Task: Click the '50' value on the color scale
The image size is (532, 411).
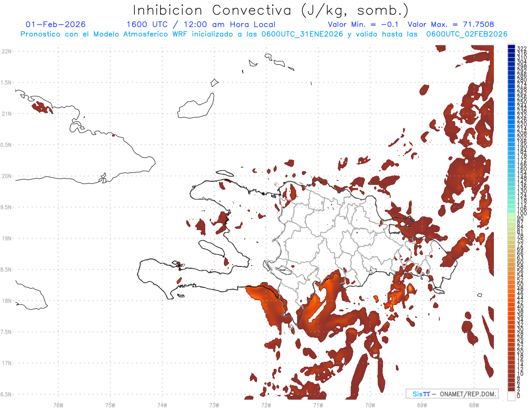Action: click(x=520, y=285)
